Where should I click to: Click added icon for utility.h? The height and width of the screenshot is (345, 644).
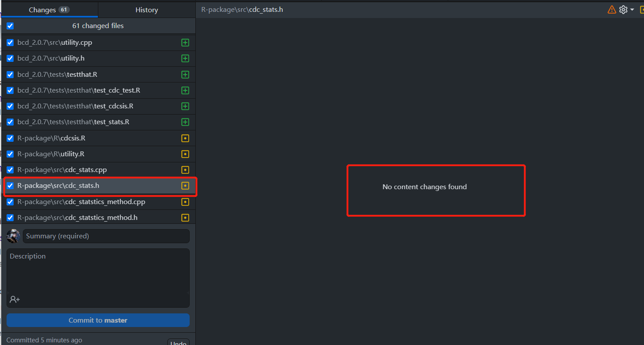(x=185, y=58)
